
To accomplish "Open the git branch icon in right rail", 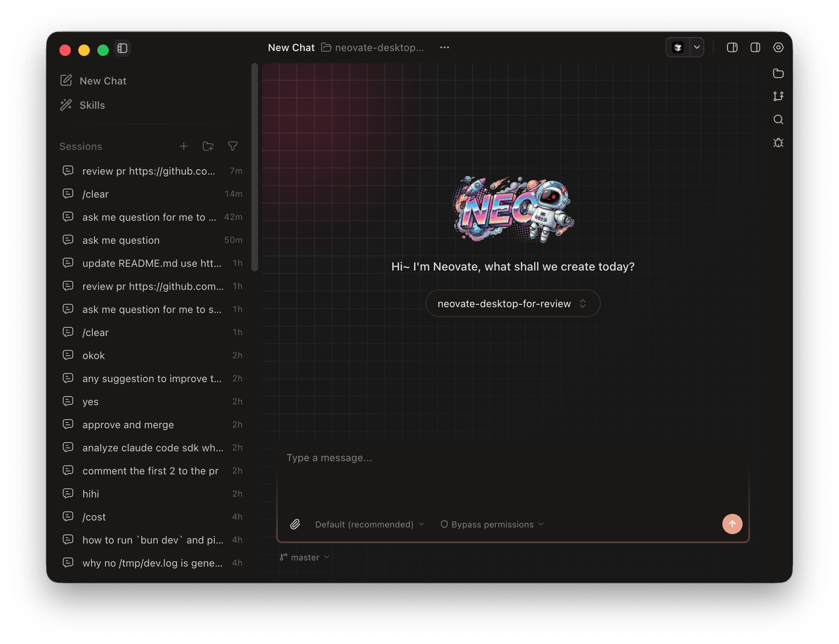I will (x=778, y=96).
